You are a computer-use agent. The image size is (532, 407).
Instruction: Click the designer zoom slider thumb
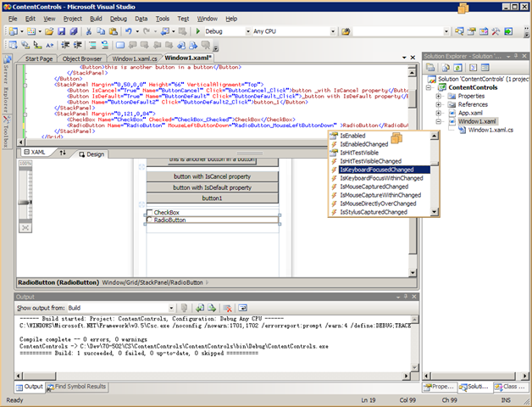click(25, 203)
